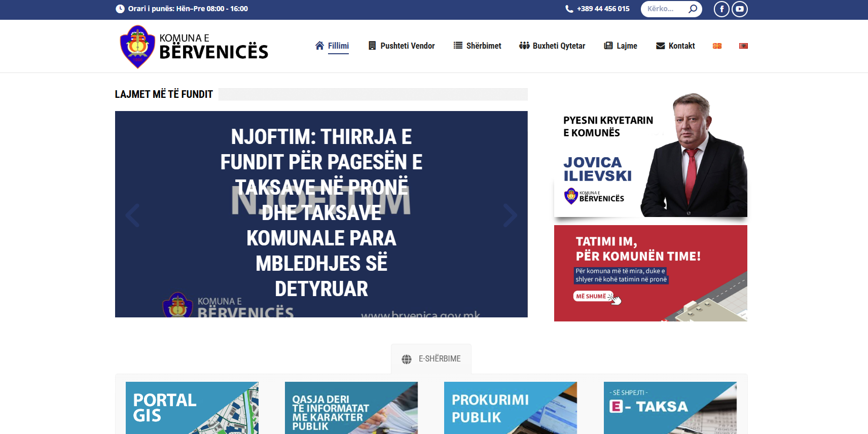Click the phone icon in top bar

click(569, 9)
